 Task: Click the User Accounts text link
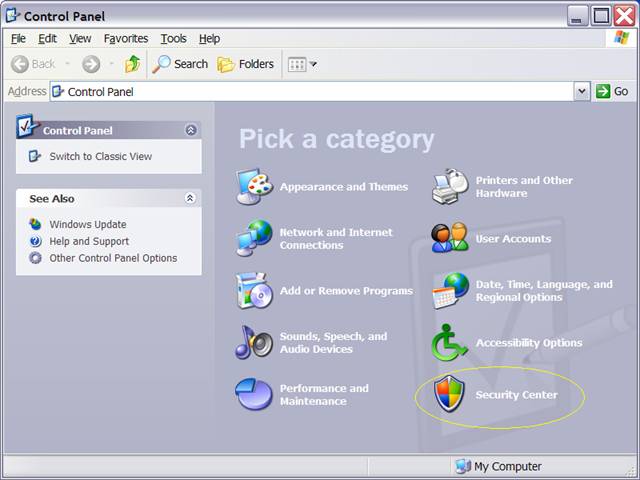pyautogui.click(x=513, y=238)
